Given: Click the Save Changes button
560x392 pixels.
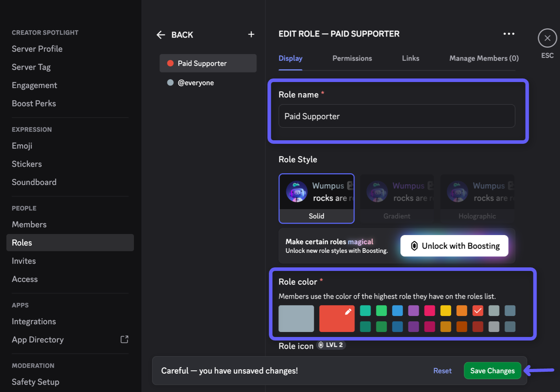Looking at the screenshot, I should coord(492,371).
